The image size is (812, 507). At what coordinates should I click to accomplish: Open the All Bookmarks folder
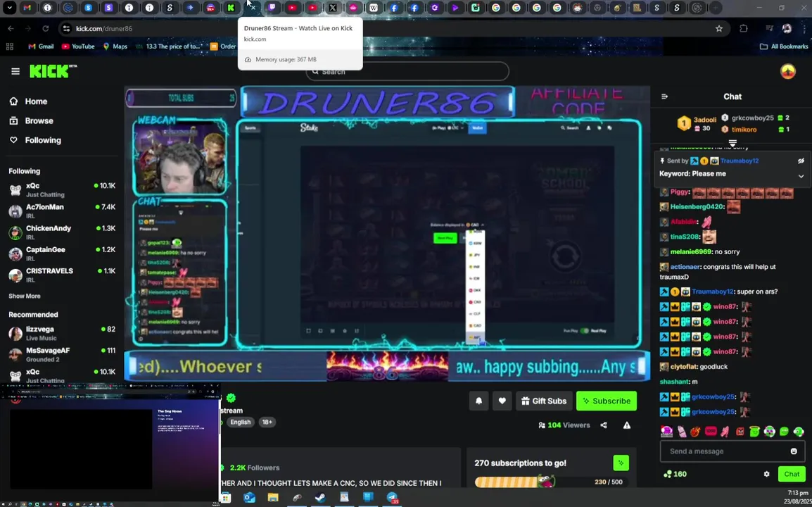784,46
